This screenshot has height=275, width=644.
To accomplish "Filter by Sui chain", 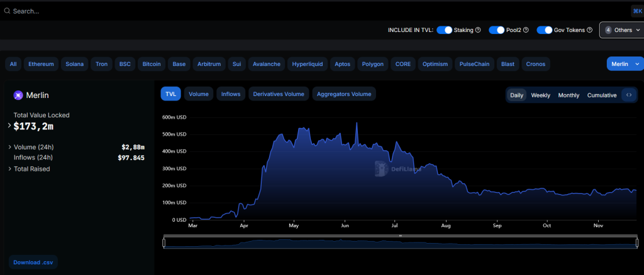I will pos(236,64).
